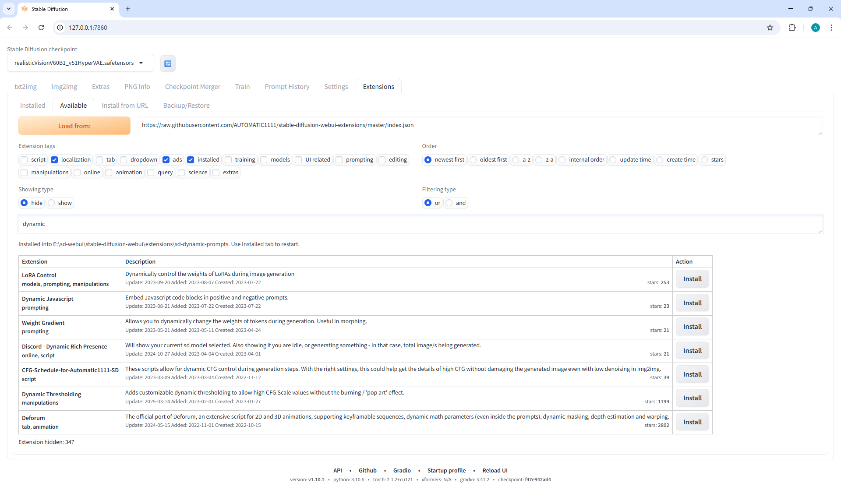Select the stars order radio button

click(704, 160)
